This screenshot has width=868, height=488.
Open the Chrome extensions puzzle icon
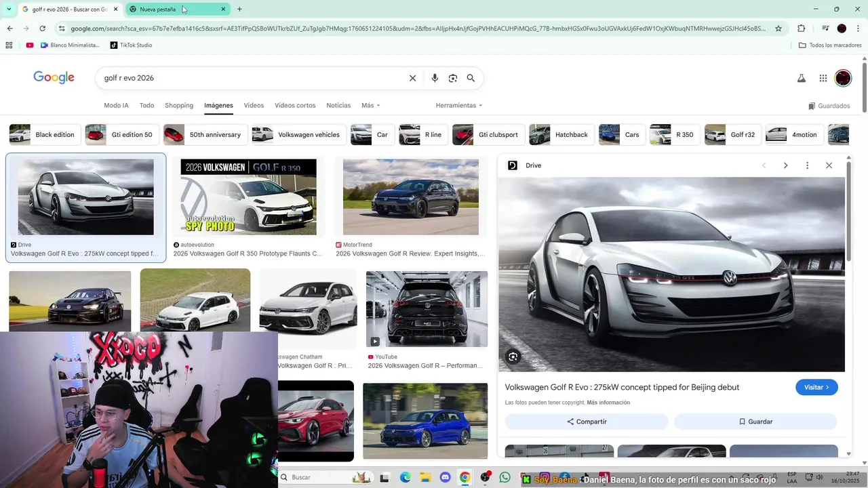coord(802,28)
